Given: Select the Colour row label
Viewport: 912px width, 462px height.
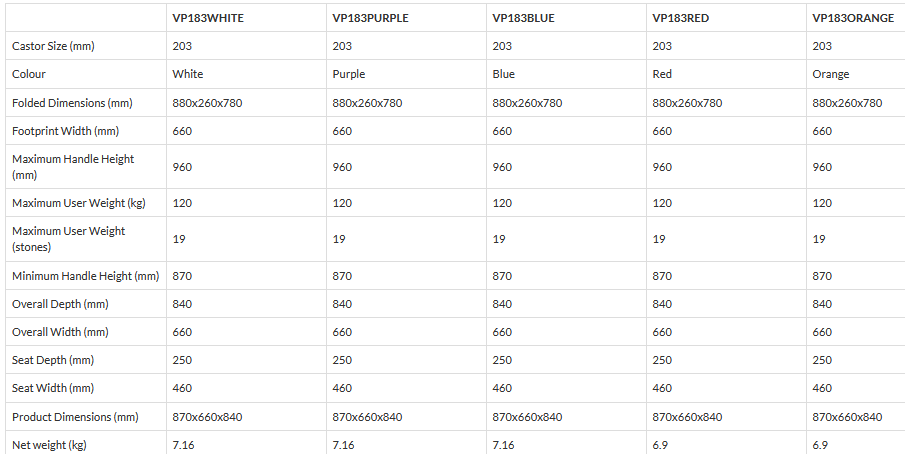Looking at the screenshot, I should 29,74.
